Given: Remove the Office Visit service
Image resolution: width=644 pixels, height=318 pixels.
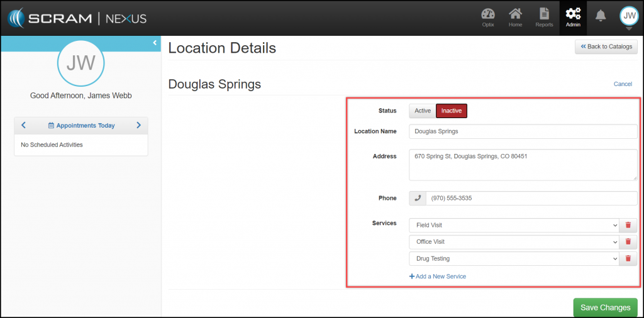Looking at the screenshot, I should click(x=628, y=242).
